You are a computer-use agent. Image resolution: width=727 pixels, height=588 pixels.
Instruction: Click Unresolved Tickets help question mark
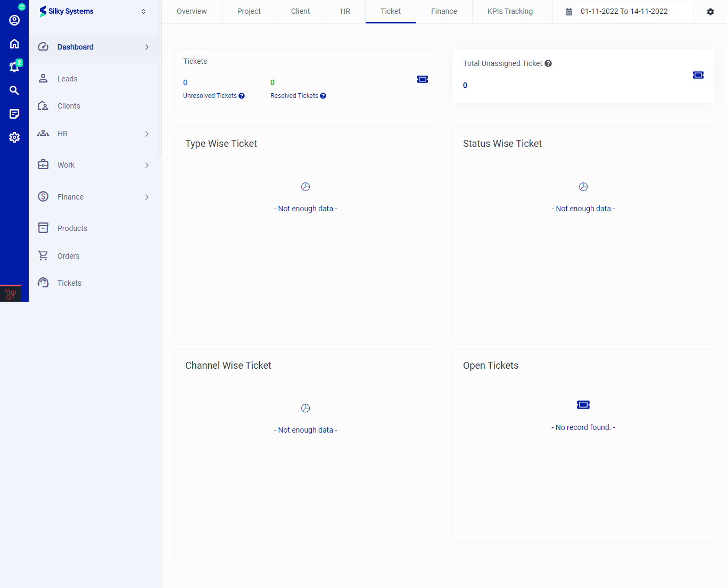pos(242,96)
